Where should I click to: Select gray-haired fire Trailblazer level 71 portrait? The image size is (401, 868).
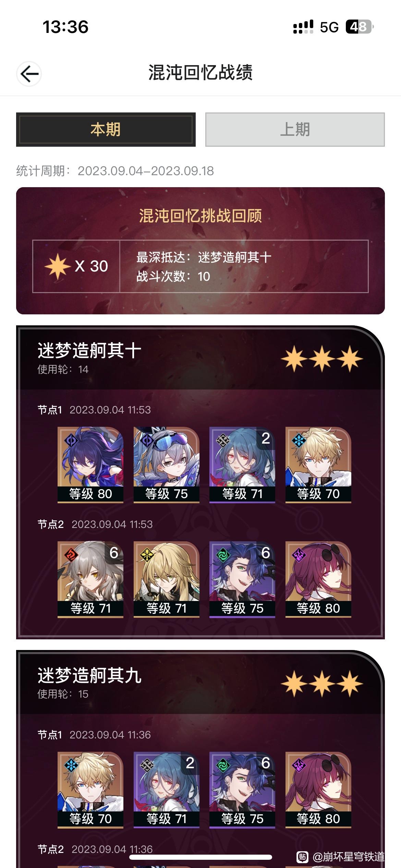point(90,579)
